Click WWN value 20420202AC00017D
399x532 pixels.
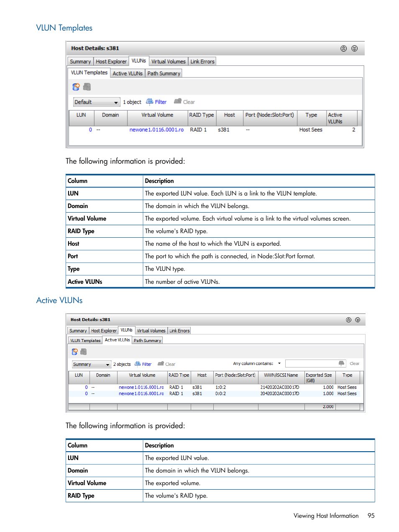point(280,394)
